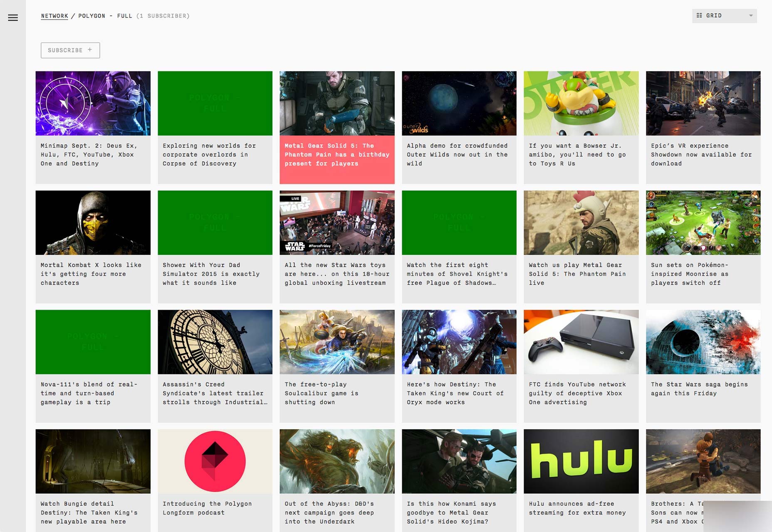Click the Polygon Longform podcast logo thumbnail
772x532 pixels.
[215, 461]
